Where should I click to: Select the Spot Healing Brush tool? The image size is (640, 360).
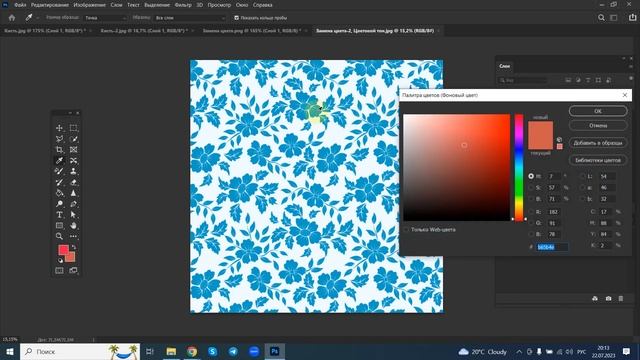pyautogui.click(x=73, y=160)
